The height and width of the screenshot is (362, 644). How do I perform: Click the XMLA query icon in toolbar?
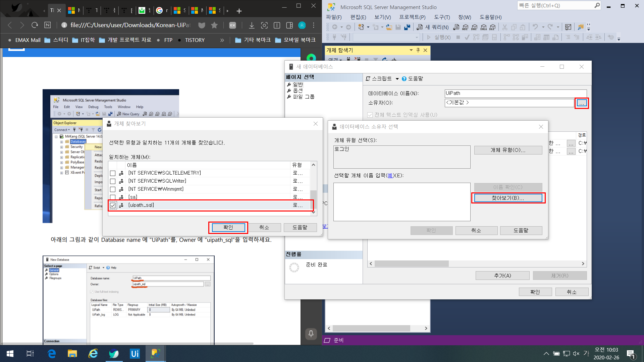pos(483,27)
